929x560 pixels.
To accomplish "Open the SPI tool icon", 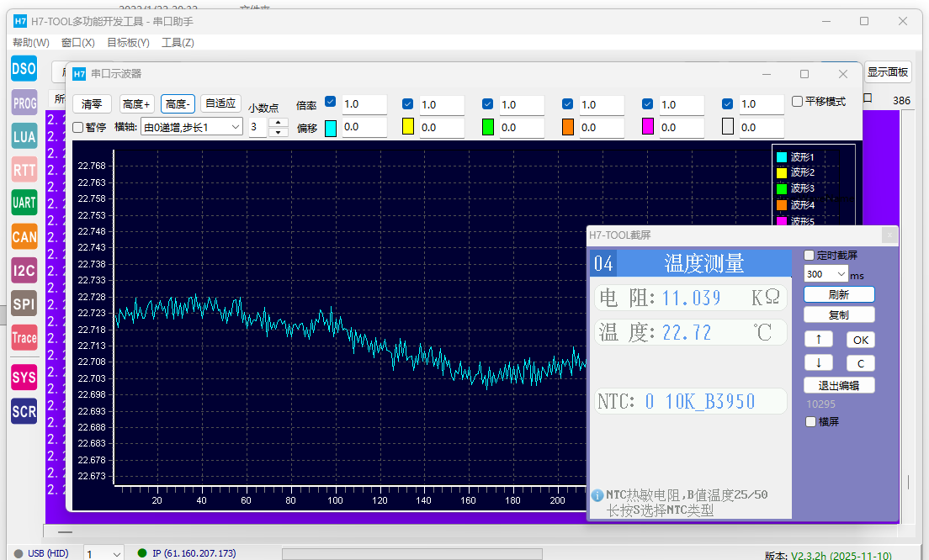I will tap(24, 304).
